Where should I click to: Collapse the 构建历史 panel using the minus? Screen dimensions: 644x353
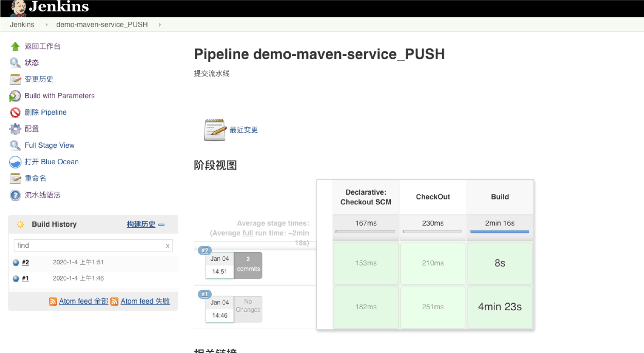pos(162,225)
